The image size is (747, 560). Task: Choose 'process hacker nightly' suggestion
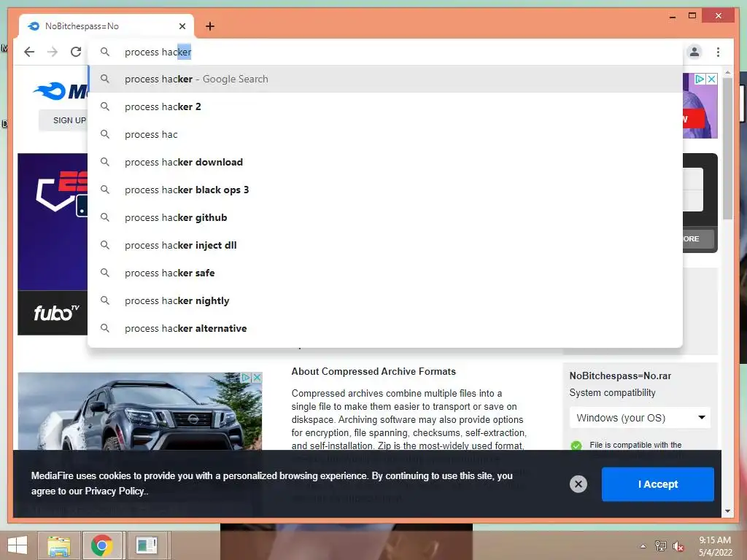(x=385, y=300)
